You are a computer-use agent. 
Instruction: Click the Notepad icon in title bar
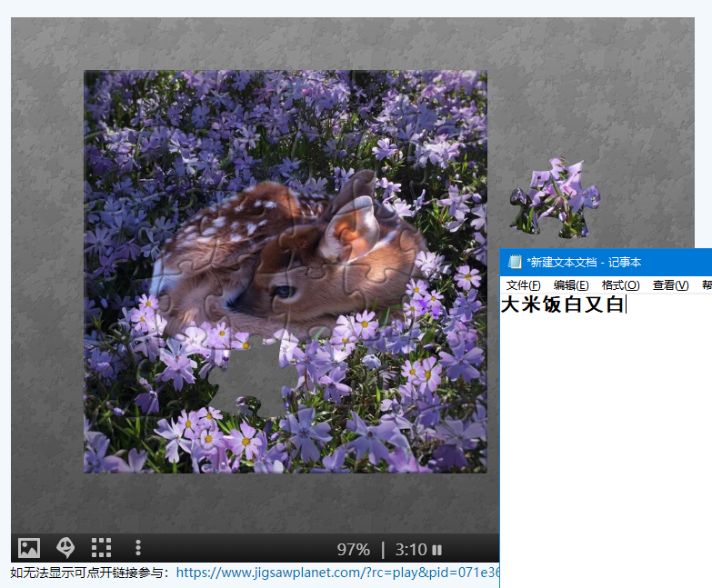coord(515,262)
